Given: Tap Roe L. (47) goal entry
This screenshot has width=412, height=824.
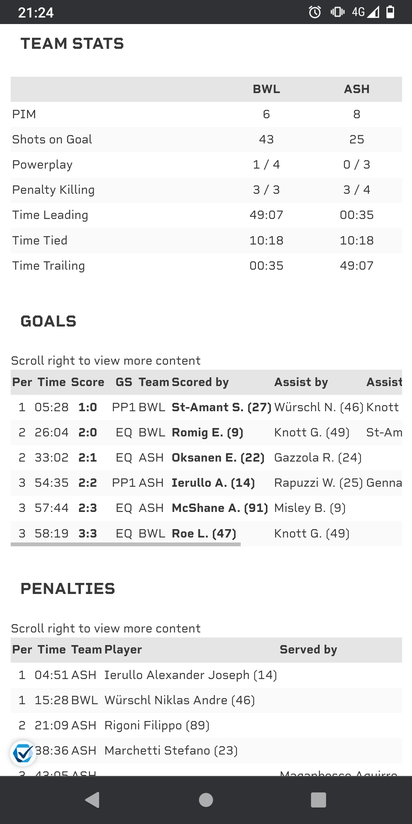Looking at the screenshot, I should pos(204,533).
